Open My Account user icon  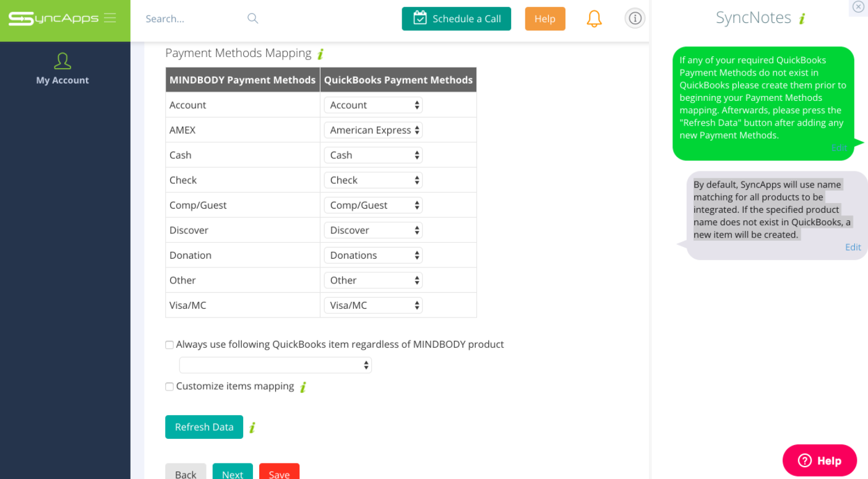tap(62, 61)
